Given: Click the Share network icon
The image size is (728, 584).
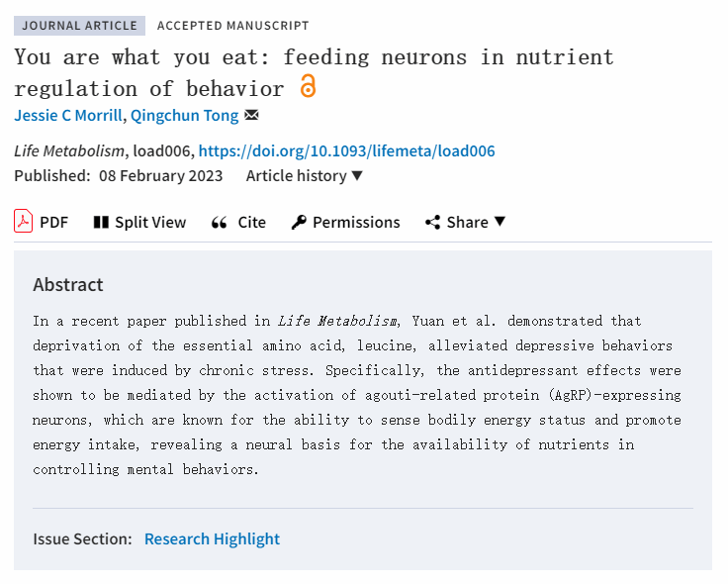Looking at the screenshot, I should 432,223.
